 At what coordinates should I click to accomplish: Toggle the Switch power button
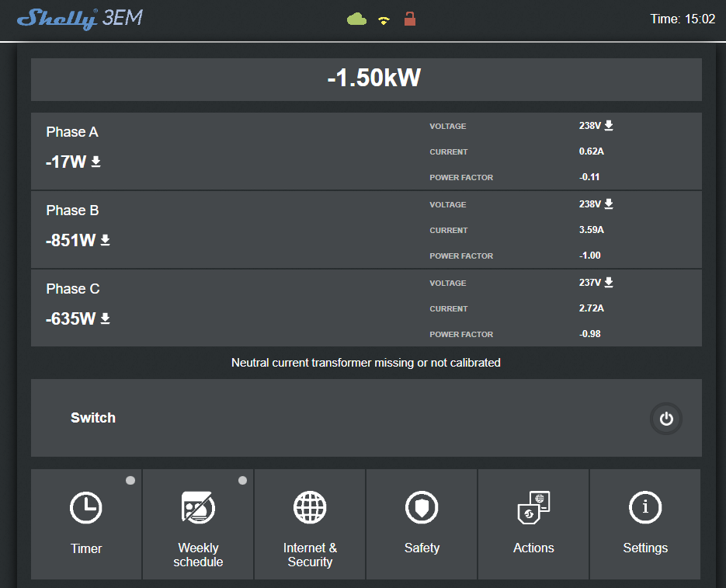point(665,419)
